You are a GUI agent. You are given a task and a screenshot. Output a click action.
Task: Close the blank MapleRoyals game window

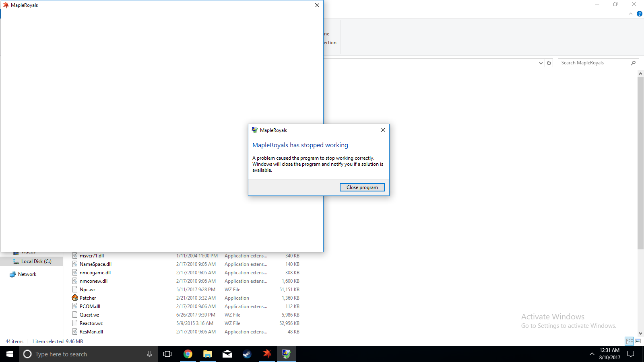pos(317,5)
